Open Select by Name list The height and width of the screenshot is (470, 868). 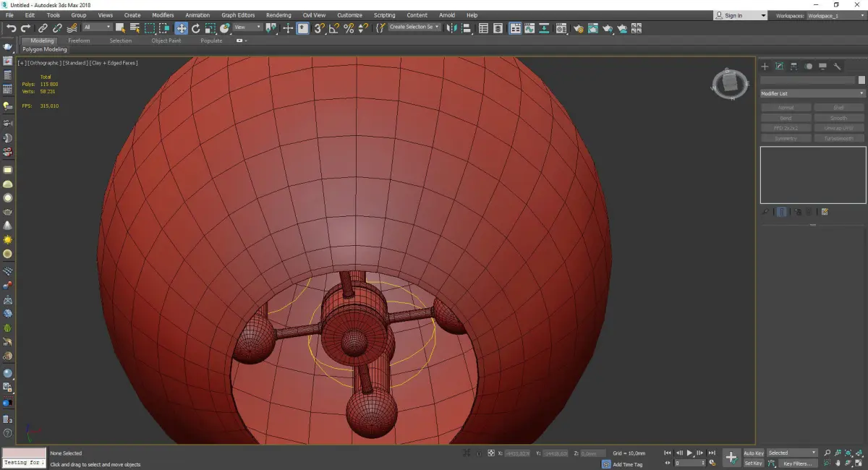point(135,28)
